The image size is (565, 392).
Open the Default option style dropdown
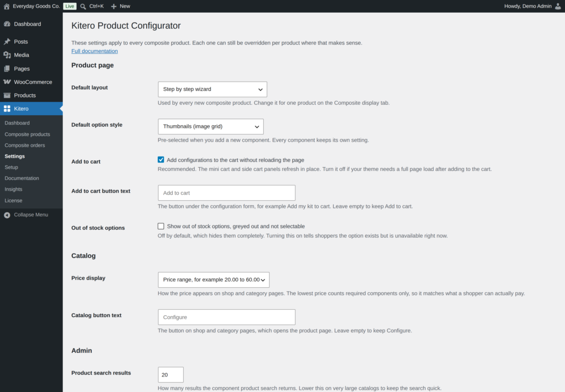210,126
